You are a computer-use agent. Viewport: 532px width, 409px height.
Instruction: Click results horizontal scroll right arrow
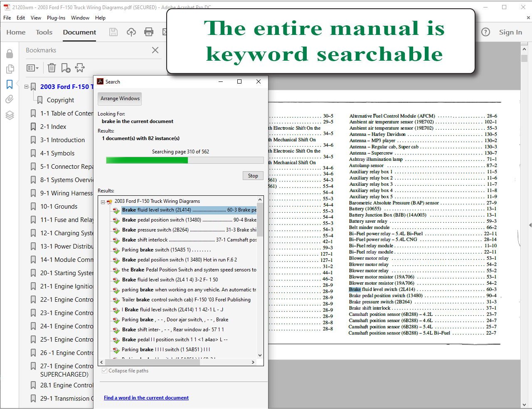[x=253, y=362]
